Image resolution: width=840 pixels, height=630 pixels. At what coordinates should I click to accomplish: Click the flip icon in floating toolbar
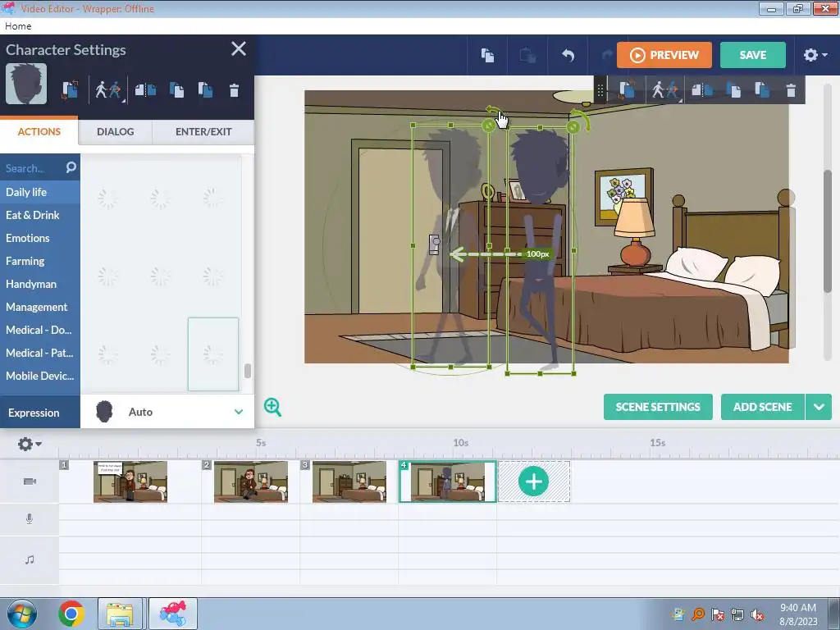point(702,90)
